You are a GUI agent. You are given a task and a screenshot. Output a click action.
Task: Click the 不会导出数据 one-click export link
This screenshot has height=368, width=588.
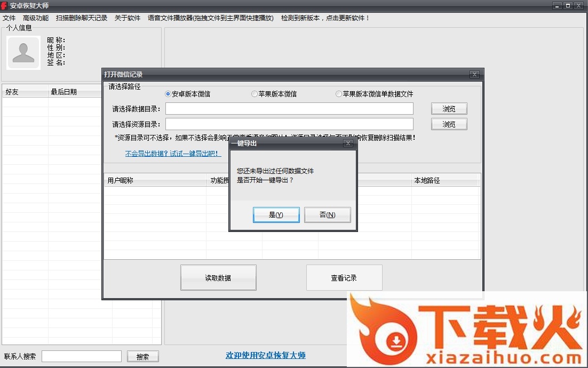[173, 154]
